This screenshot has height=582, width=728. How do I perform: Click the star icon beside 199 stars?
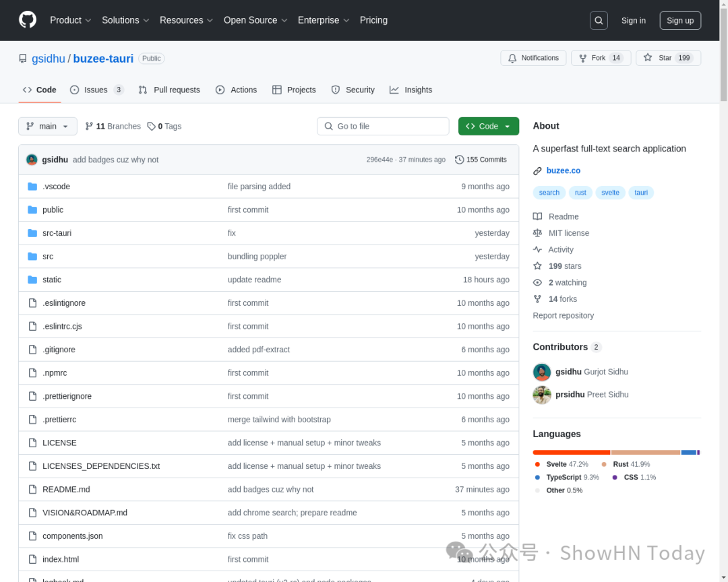537,266
